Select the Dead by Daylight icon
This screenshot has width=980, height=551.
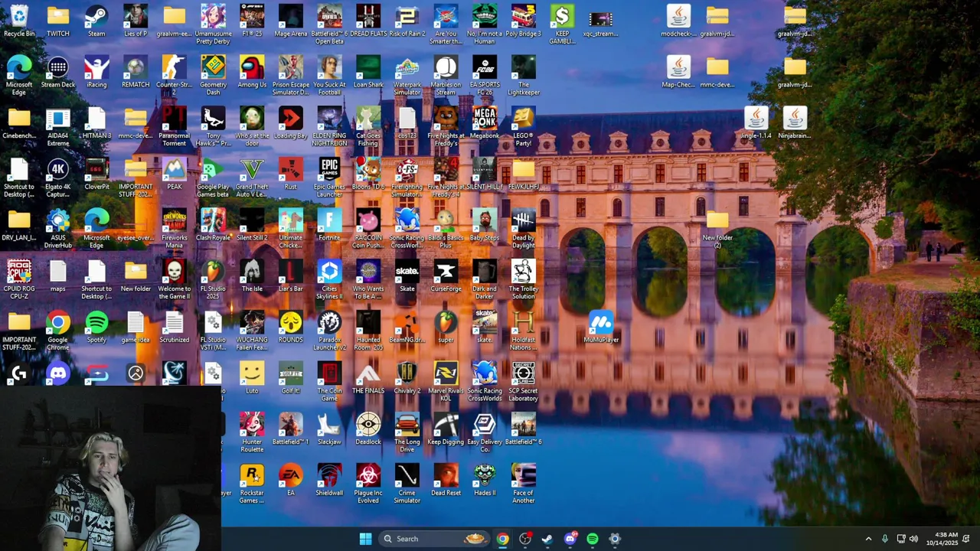[x=523, y=228]
